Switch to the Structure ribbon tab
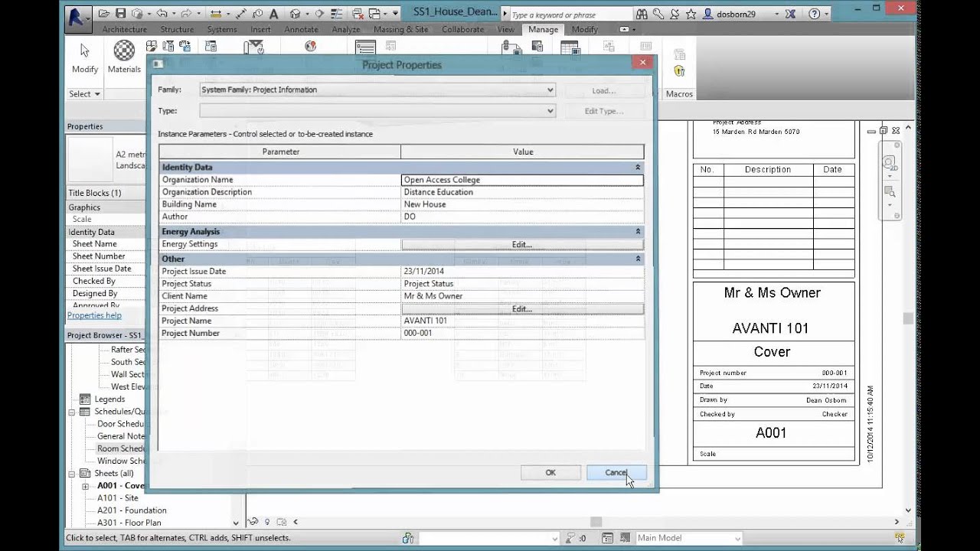The height and width of the screenshot is (551, 980). coord(177,29)
